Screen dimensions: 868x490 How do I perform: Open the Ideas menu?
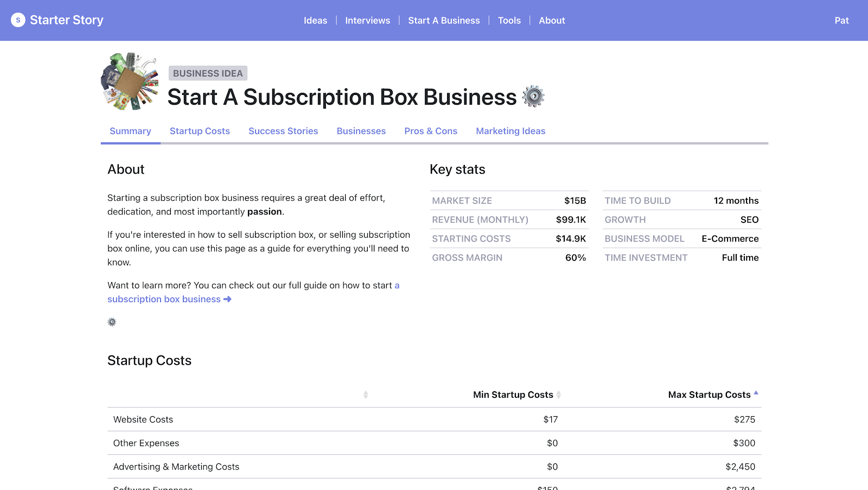315,20
